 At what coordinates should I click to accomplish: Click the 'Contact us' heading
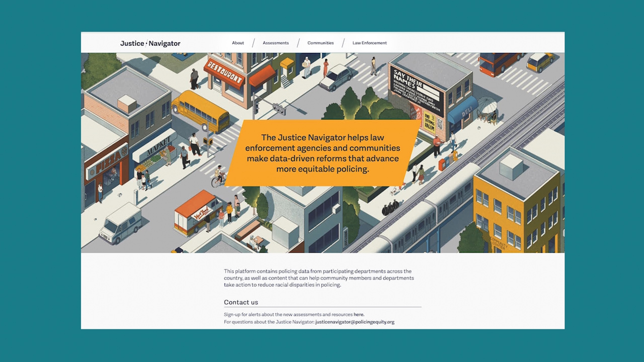(241, 302)
